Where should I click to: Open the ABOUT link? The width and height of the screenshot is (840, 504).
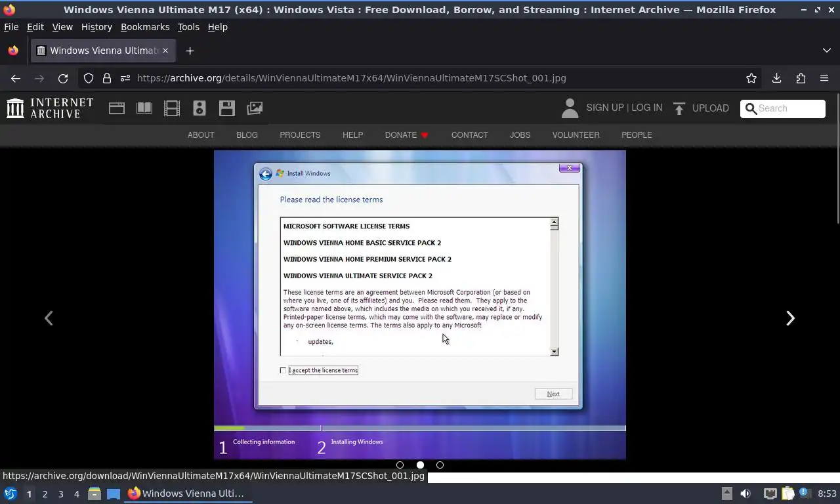click(x=201, y=135)
